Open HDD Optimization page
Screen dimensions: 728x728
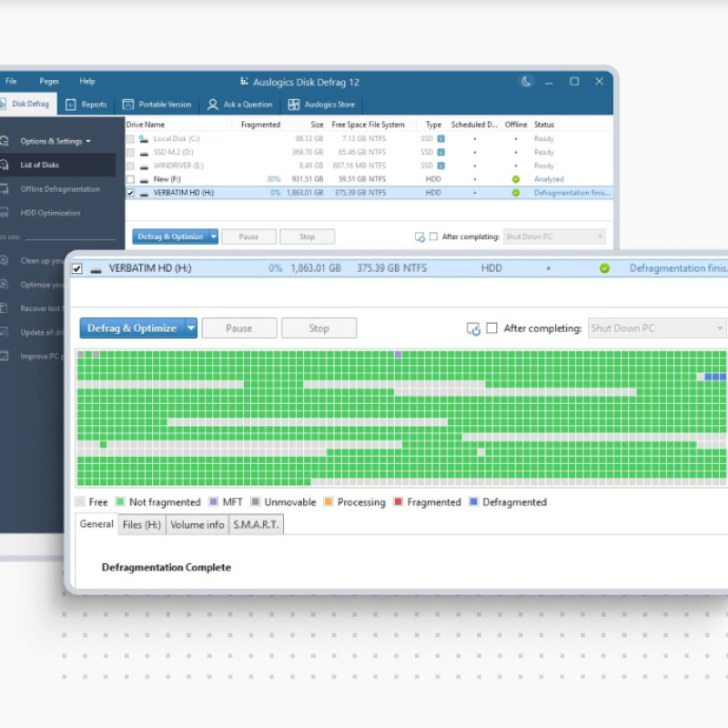pyautogui.click(x=50, y=213)
